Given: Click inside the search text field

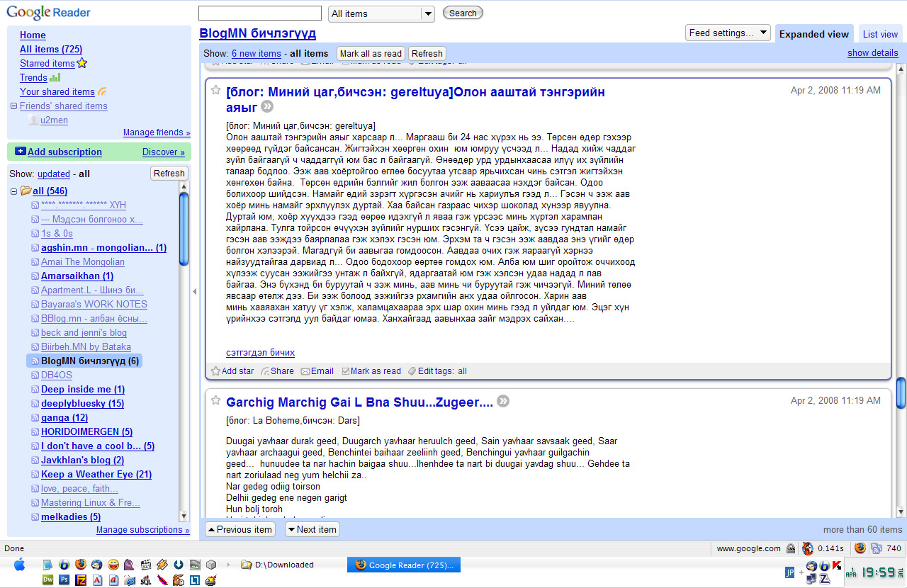Looking at the screenshot, I should point(260,13).
